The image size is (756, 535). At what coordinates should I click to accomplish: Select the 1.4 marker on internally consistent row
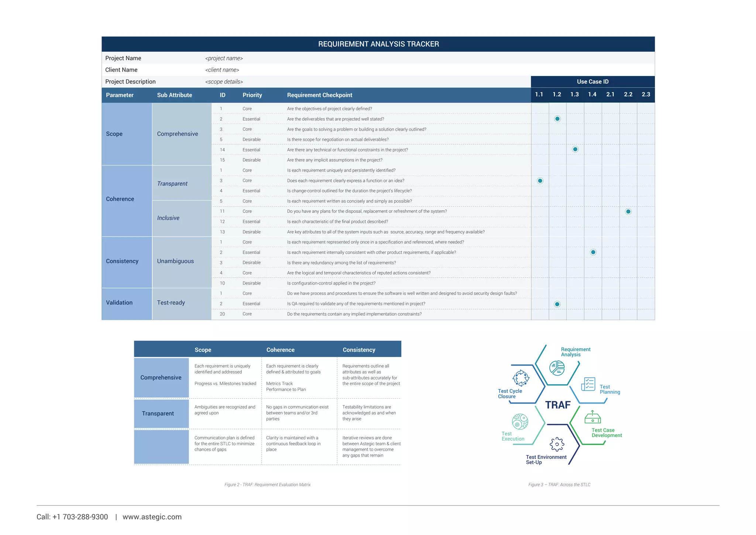593,252
